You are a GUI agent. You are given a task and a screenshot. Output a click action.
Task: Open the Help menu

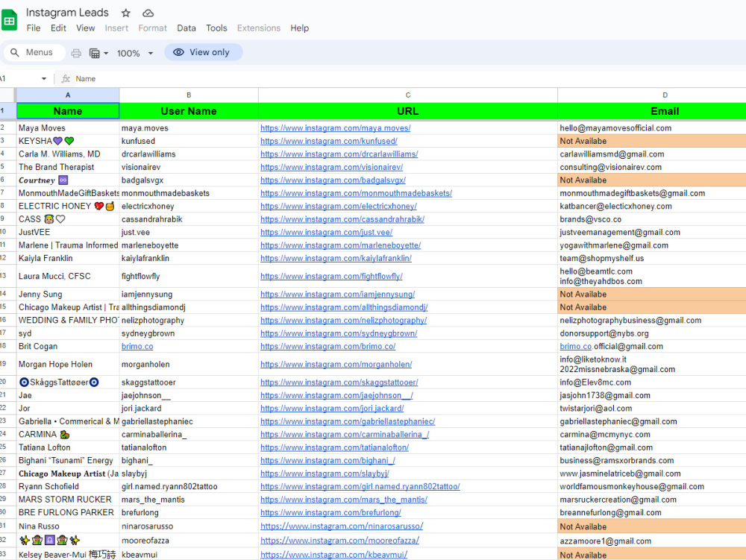pos(299,28)
